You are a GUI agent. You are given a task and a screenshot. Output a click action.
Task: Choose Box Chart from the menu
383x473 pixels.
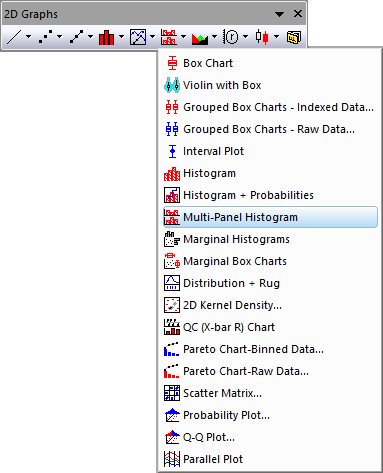coord(270,63)
